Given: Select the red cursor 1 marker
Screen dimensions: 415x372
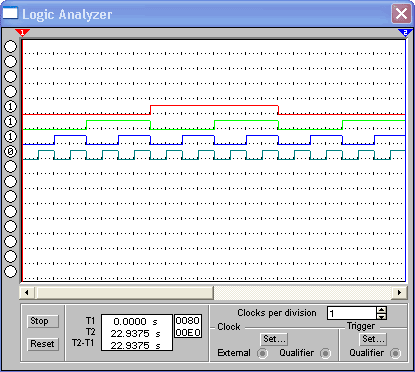Looking at the screenshot, I should [x=22, y=33].
